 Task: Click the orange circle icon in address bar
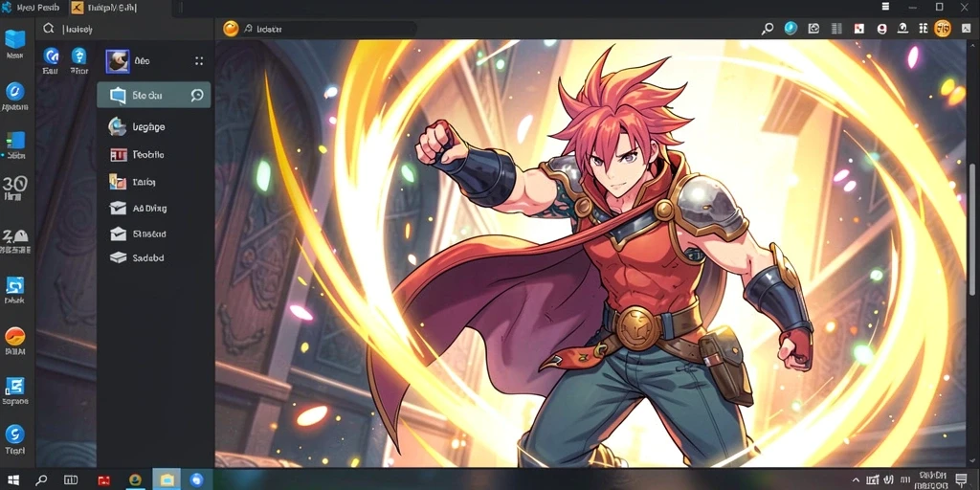click(x=231, y=28)
